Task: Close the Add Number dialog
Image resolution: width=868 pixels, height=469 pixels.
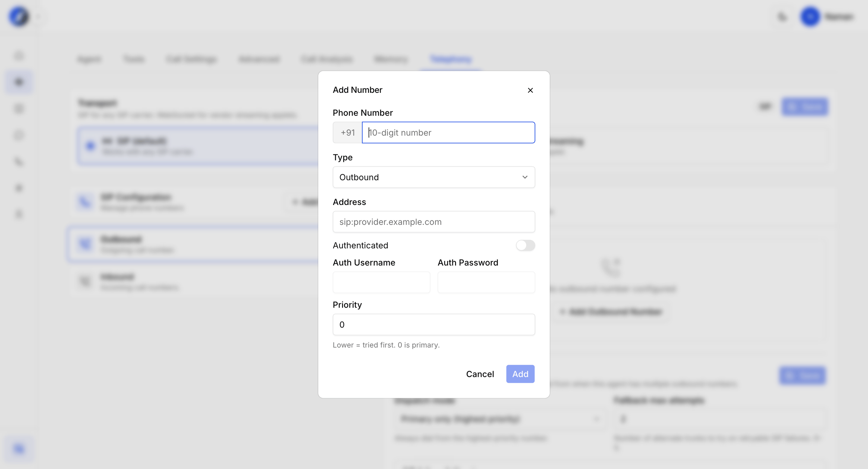Action: 530,90
